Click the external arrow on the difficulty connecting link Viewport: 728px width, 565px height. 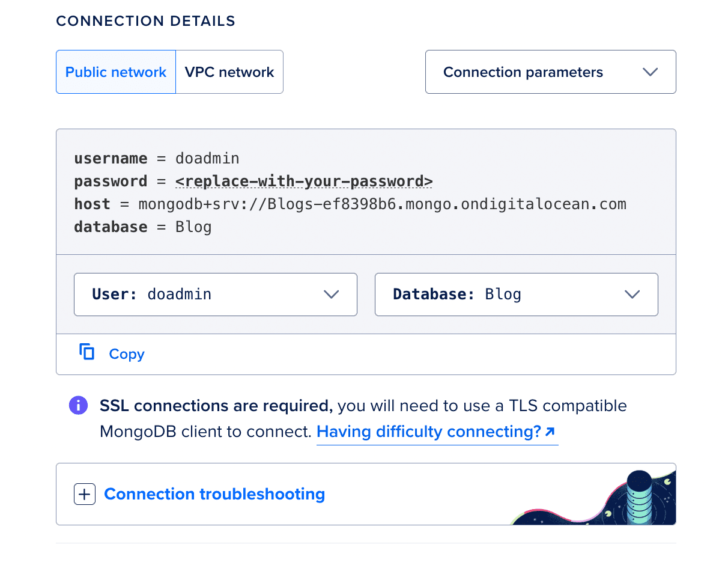pos(550,432)
